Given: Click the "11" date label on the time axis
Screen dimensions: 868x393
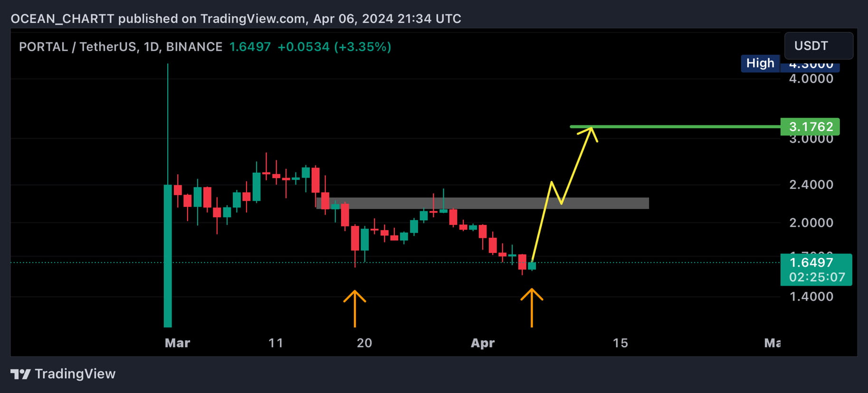Looking at the screenshot, I should pos(276,343).
